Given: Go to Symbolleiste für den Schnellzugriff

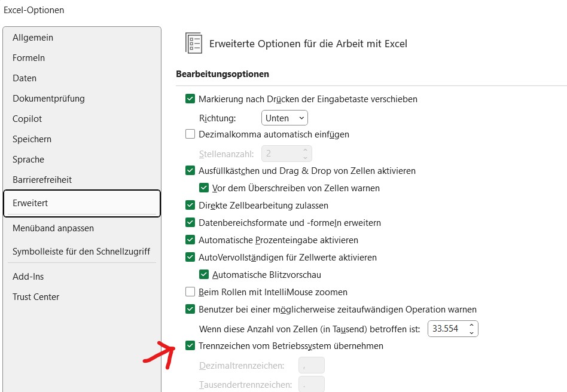Looking at the screenshot, I should point(82,252).
